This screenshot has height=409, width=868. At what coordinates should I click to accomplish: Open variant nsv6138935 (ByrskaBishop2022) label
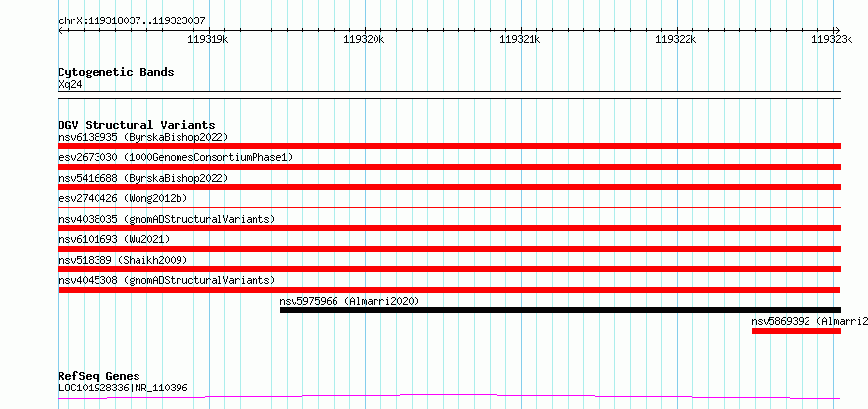143,137
